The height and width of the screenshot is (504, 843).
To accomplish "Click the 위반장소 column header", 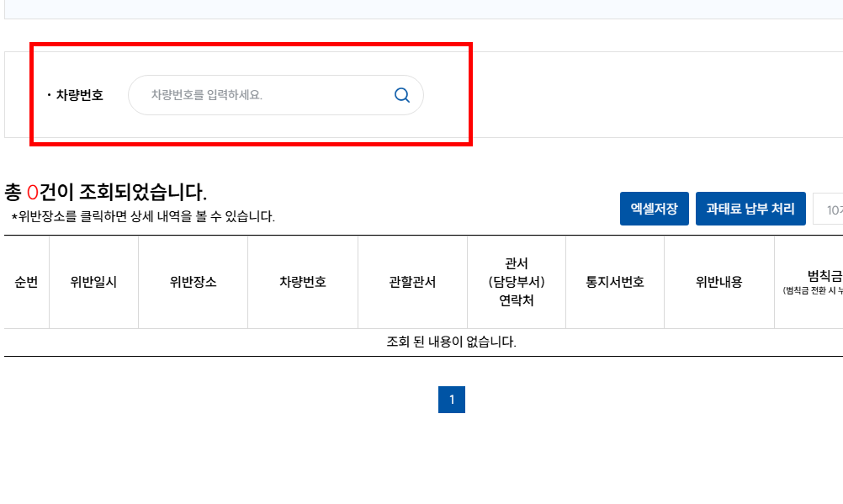I will pos(192,282).
